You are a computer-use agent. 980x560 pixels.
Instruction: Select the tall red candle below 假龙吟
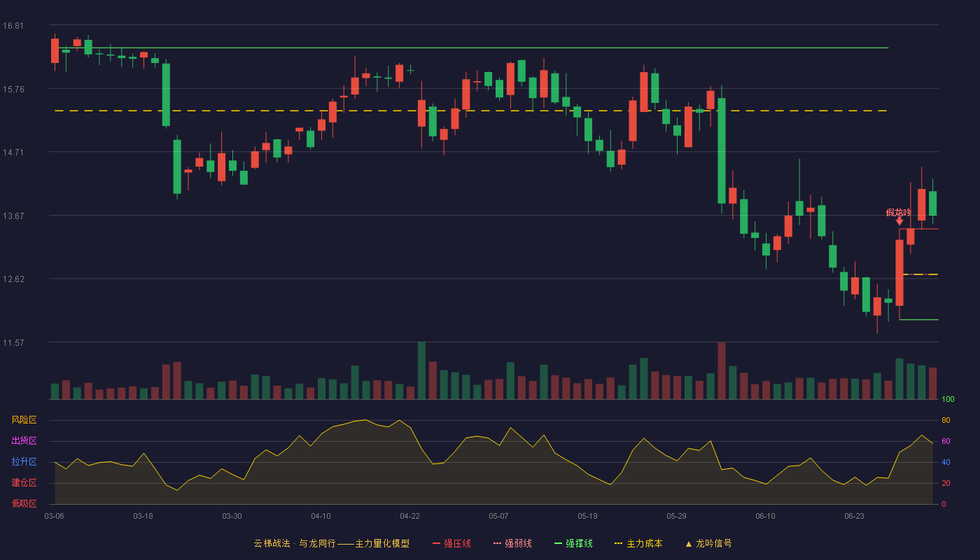(x=899, y=272)
